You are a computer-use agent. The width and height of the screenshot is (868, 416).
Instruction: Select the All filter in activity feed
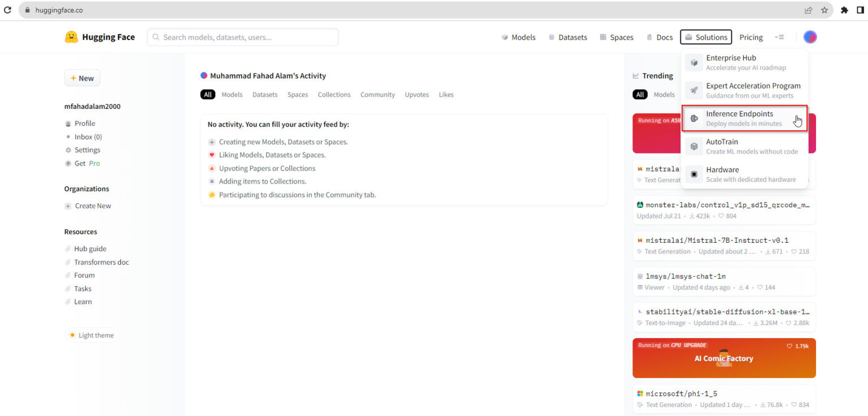207,95
